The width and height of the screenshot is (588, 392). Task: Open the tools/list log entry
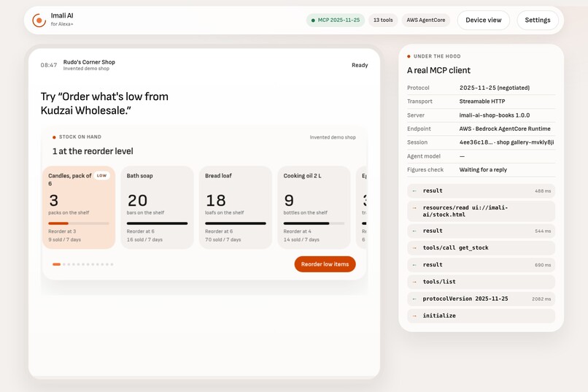[x=481, y=282]
